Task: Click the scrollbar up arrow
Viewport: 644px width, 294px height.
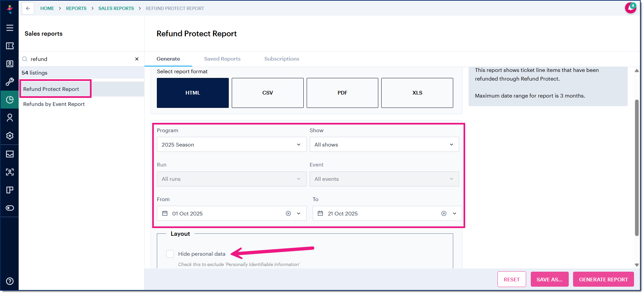Action: pyautogui.click(x=637, y=71)
